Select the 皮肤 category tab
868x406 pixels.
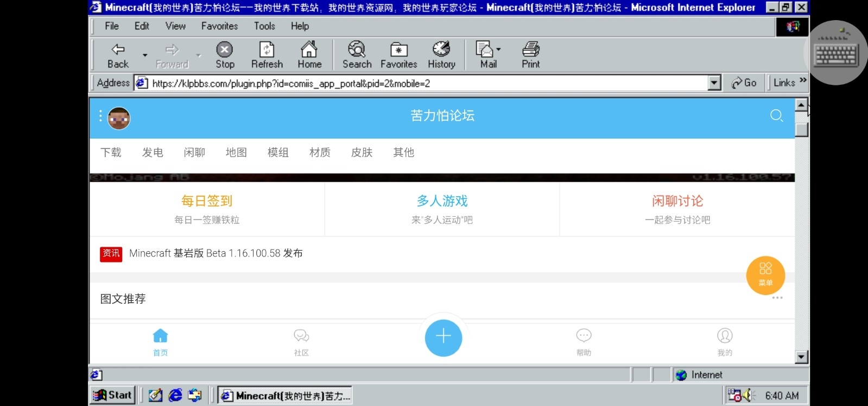coord(362,153)
